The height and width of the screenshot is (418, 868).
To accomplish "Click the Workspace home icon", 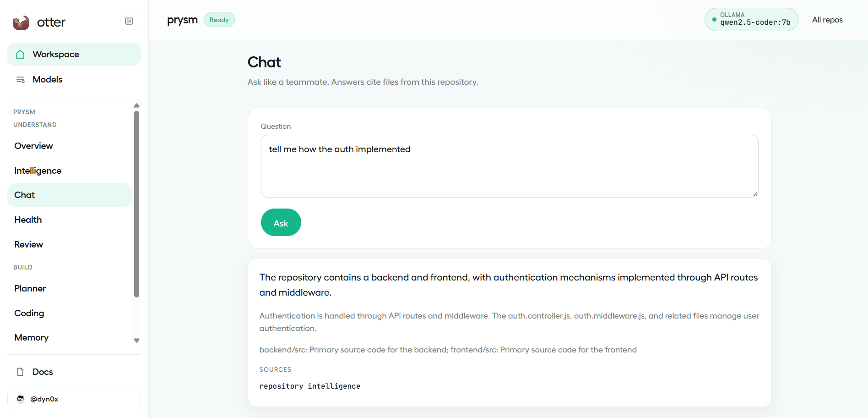I will pos(20,55).
